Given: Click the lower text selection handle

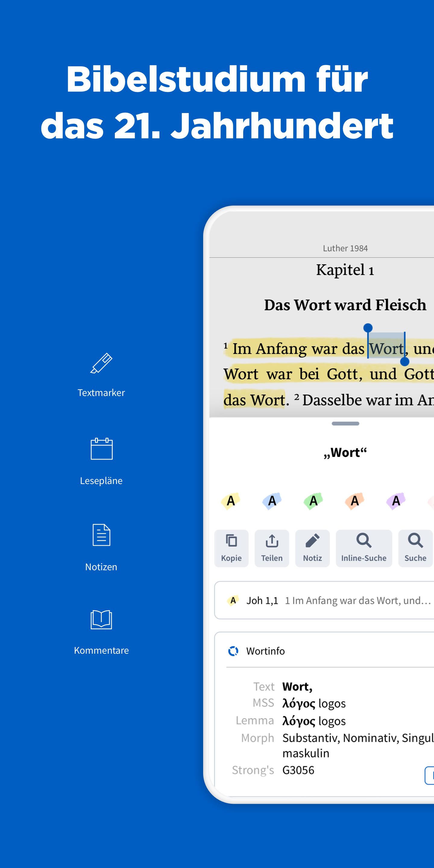Looking at the screenshot, I should (405, 362).
